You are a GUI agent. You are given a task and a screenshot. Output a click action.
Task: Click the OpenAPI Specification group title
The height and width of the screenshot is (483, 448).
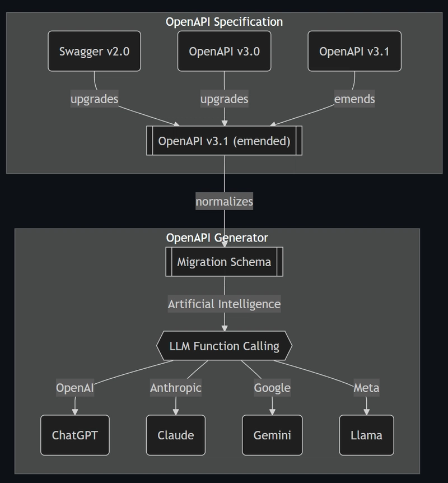(x=224, y=22)
